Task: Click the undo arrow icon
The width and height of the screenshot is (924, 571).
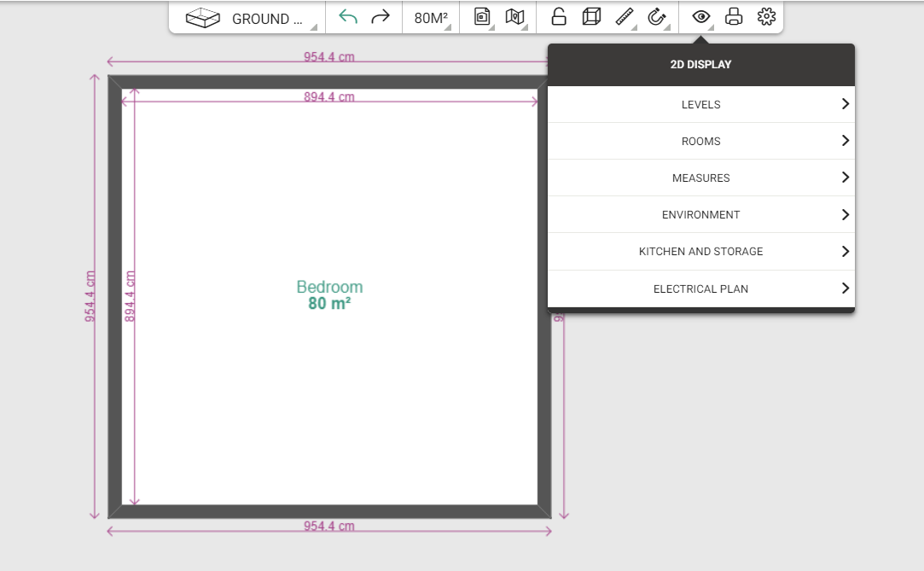Action: [x=348, y=17]
